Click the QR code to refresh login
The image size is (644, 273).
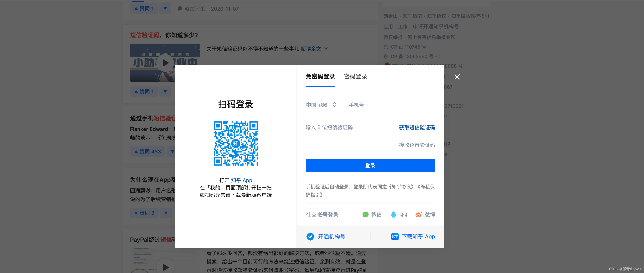236,143
